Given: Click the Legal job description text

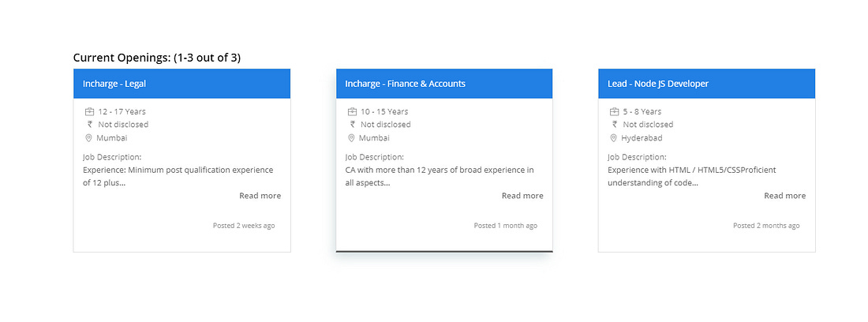Looking at the screenshot, I should [178, 177].
